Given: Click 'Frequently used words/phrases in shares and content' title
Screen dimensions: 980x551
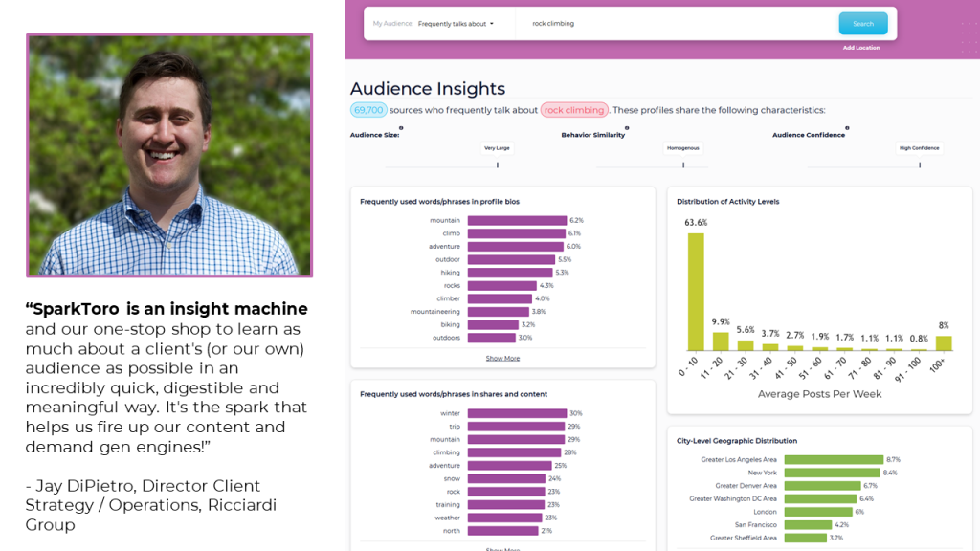Looking at the screenshot, I should 453,394.
